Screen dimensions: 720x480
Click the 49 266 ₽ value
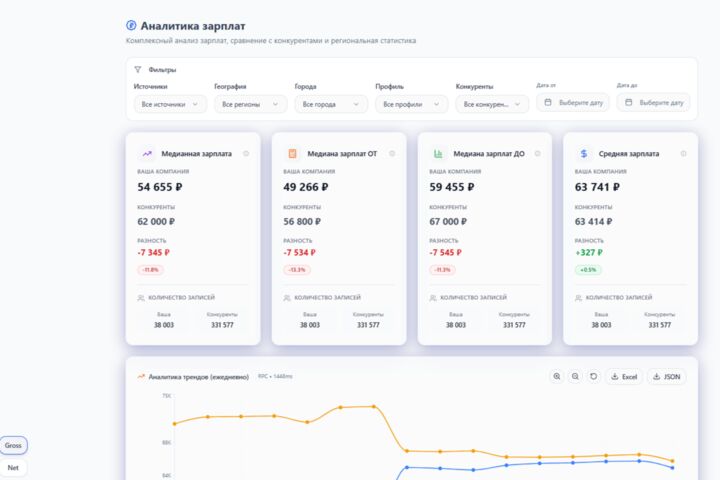tap(306, 187)
